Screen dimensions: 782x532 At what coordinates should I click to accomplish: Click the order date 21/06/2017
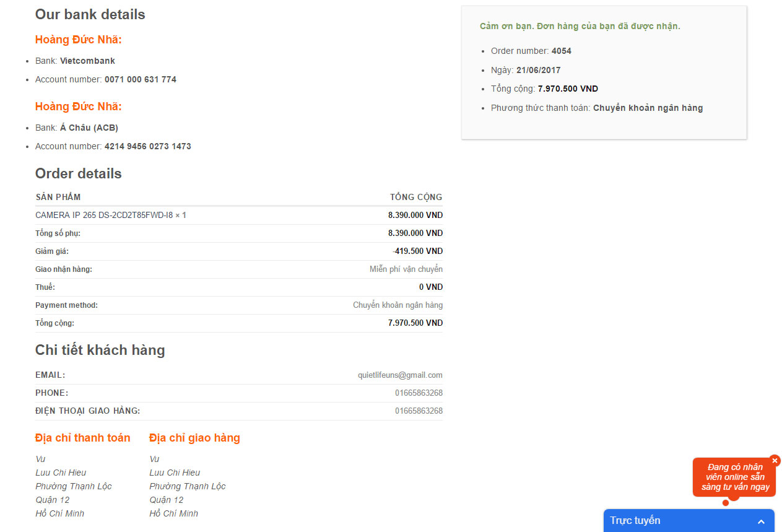pyautogui.click(x=538, y=70)
